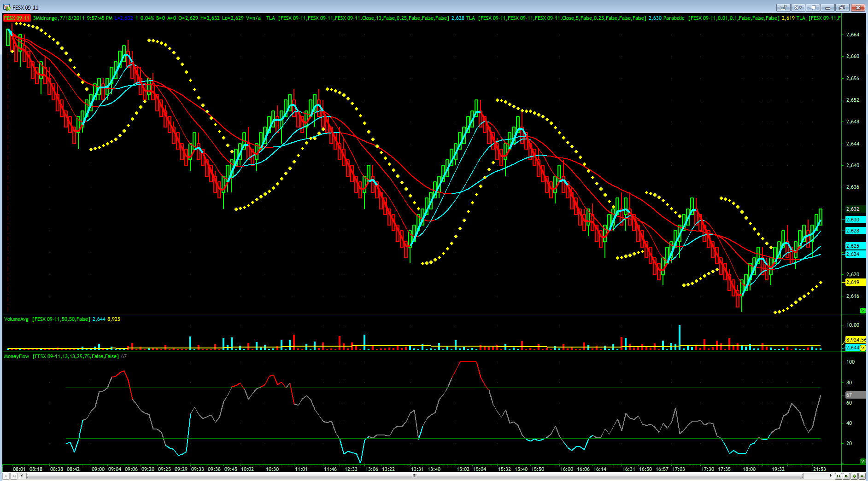The height and width of the screenshot is (481, 868).
Task: Click the pin window icon
Action: pyautogui.click(x=813, y=7)
